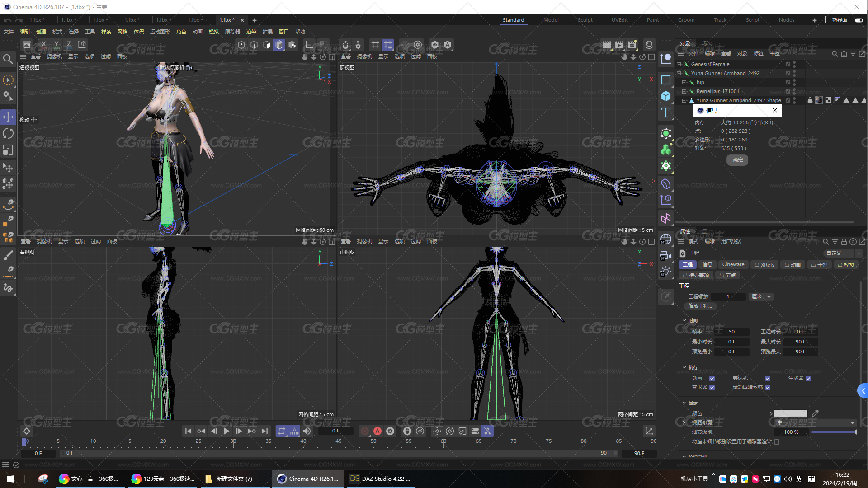868x488 pixels.
Task: Select the highlighted model mode cube icon
Action: (x=279, y=45)
